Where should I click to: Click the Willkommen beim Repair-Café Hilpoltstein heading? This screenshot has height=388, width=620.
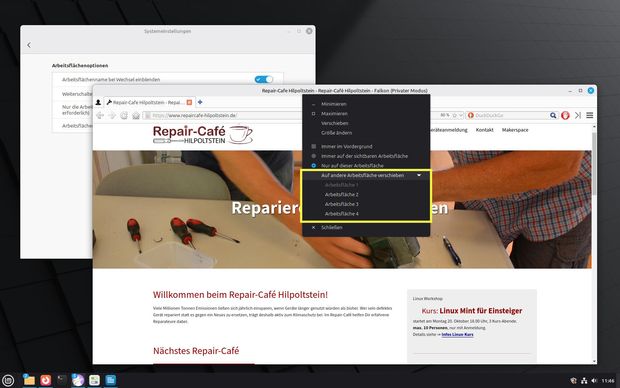click(x=240, y=295)
